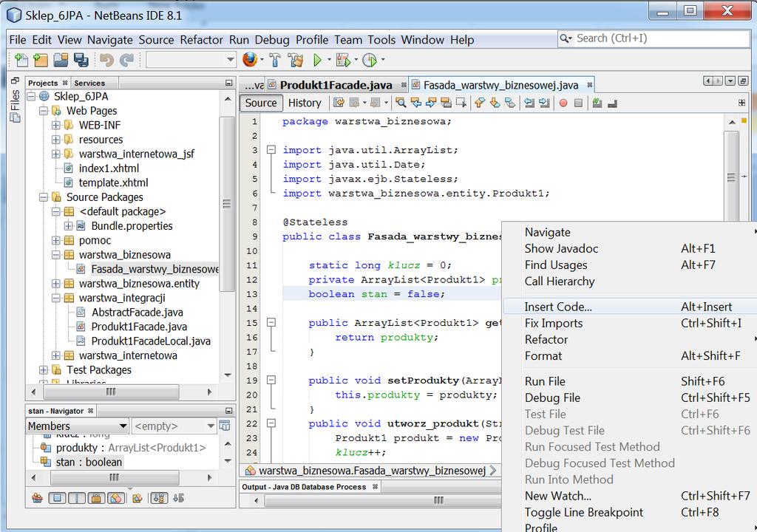The height and width of the screenshot is (532, 757).
Task: Click the Previous Bookmark editor icon
Action: [x=479, y=103]
